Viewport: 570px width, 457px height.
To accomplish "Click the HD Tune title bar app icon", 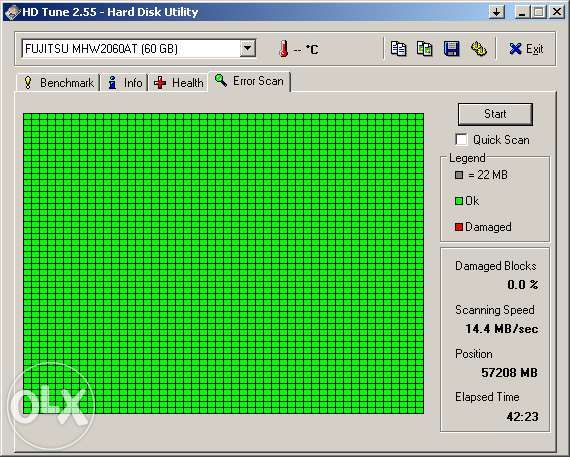I will pyautogui.click(x=12, y=12).
